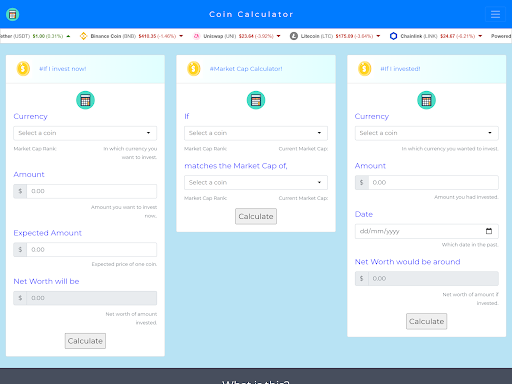
Task: Click Calculate button in Market Cap Calculator card
Action: pyautogui.click(x=256, y=216)
